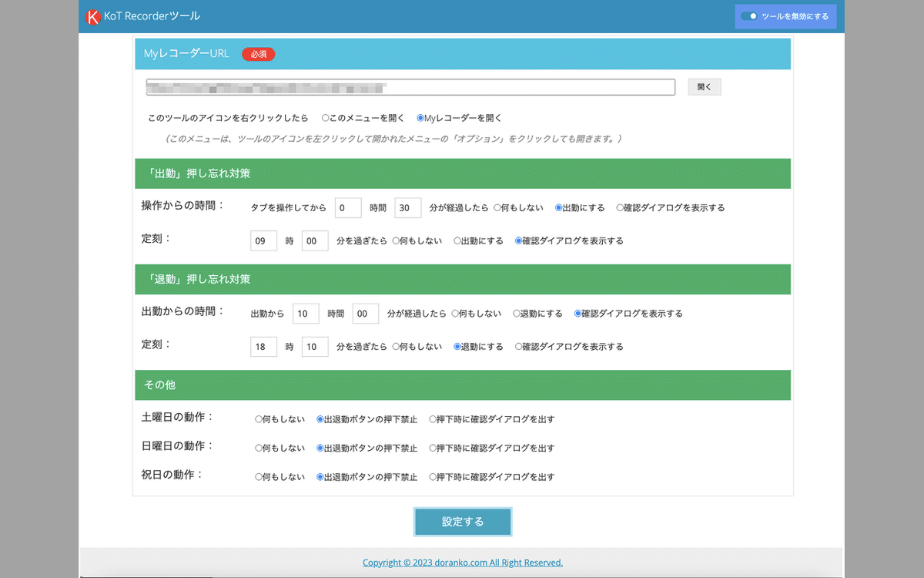Select 出退勤ボタンの押下禁止 for 土曜日の動作

tap(320, 420)
